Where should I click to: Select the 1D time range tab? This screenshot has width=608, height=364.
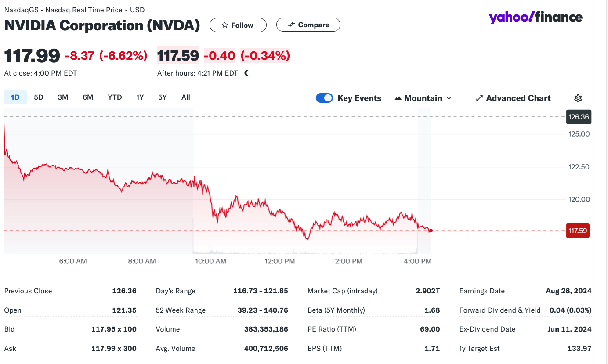(15, 97)
